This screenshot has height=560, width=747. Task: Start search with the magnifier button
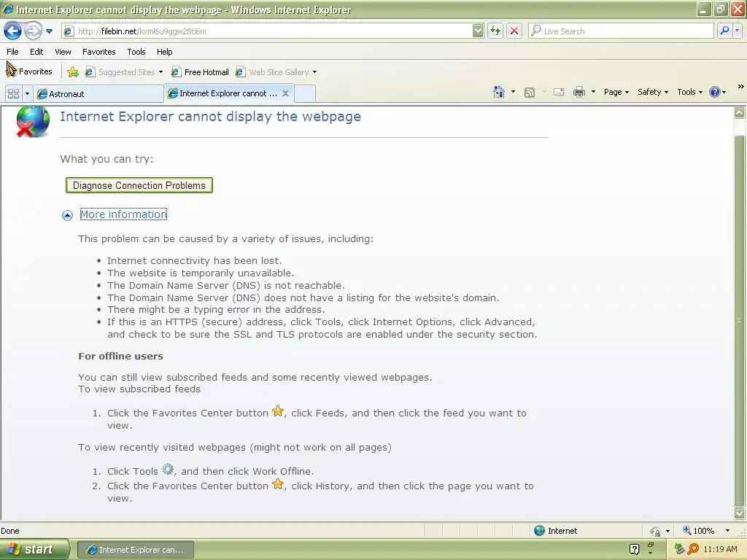[x=724, y=31]
